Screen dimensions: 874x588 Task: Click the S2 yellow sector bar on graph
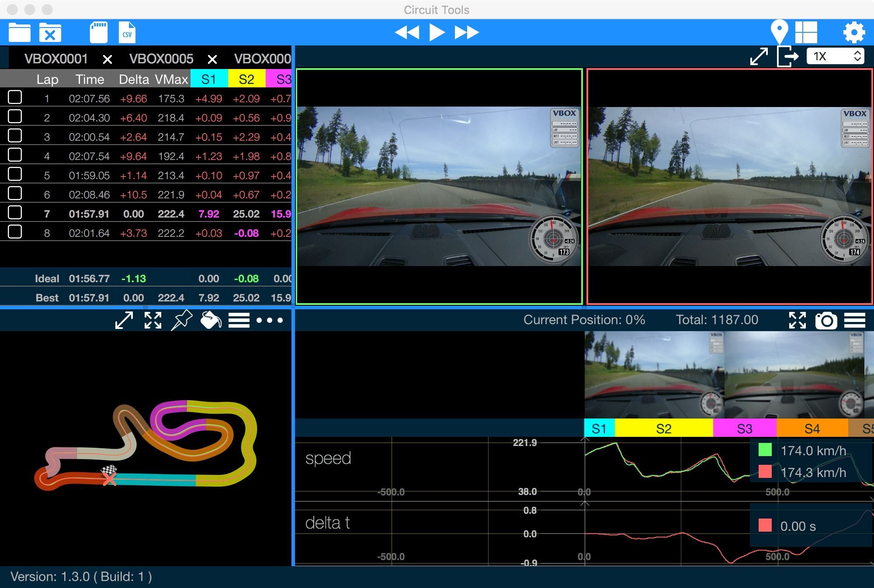663,429
